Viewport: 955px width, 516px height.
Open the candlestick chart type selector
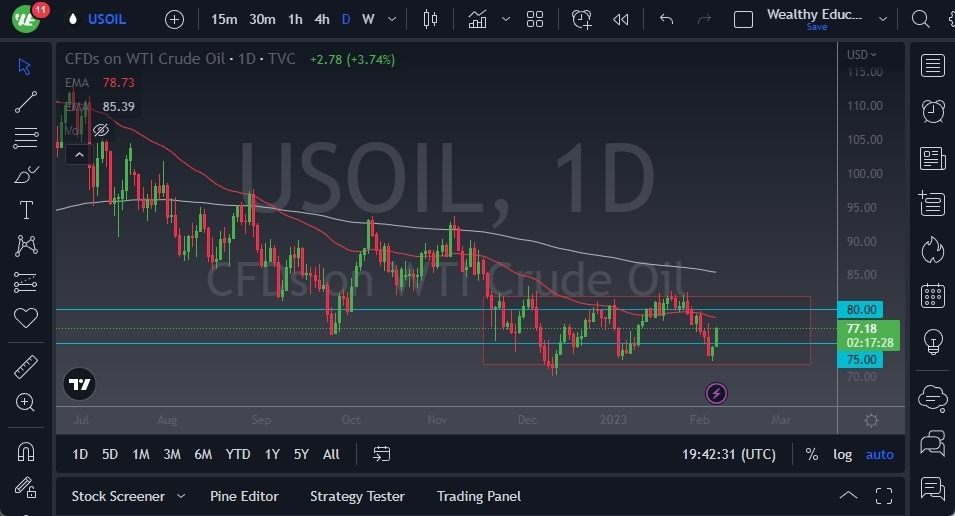(x=430, y=19)
